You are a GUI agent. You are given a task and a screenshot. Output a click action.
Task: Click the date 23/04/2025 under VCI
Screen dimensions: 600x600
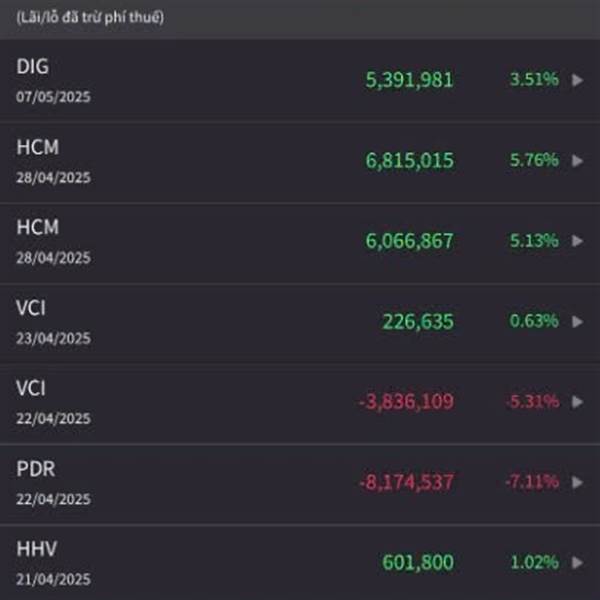coord(53,338)
